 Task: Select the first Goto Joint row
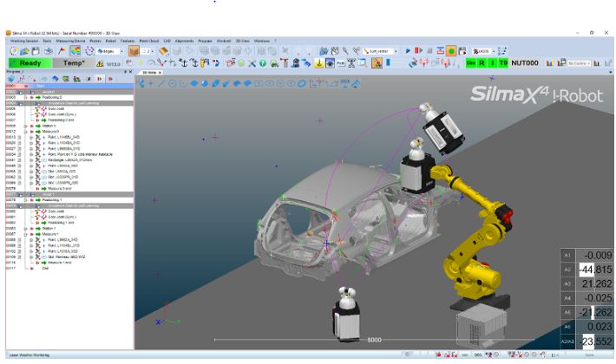69,108
